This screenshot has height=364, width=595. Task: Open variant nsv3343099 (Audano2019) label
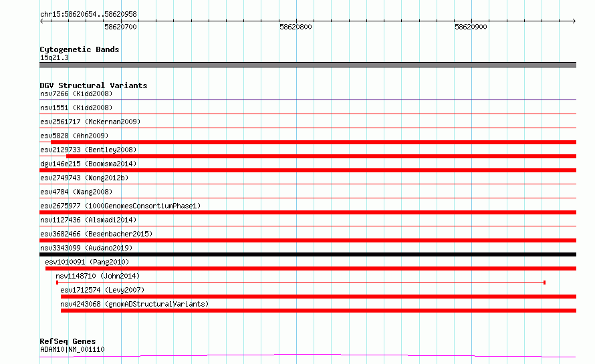click(x=86, y=248)
